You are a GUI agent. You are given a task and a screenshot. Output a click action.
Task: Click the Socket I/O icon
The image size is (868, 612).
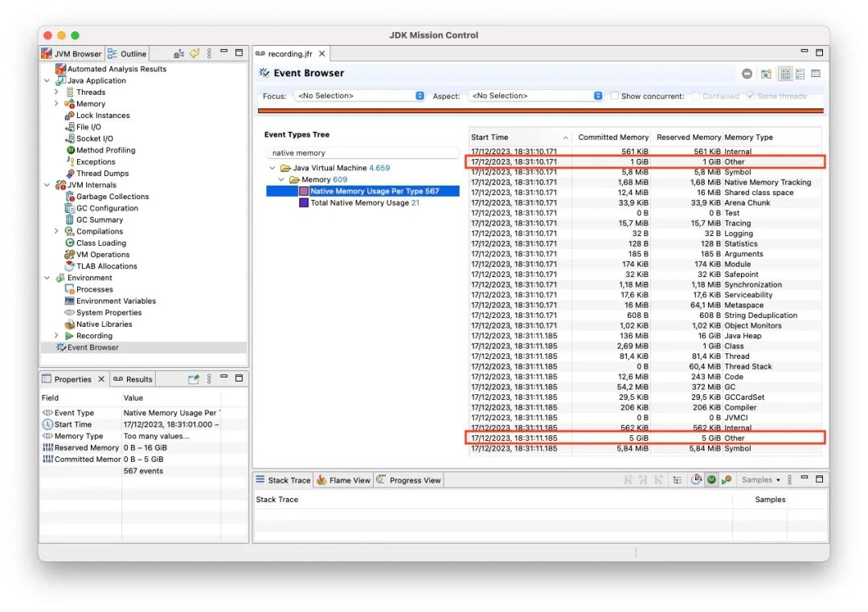70,139
